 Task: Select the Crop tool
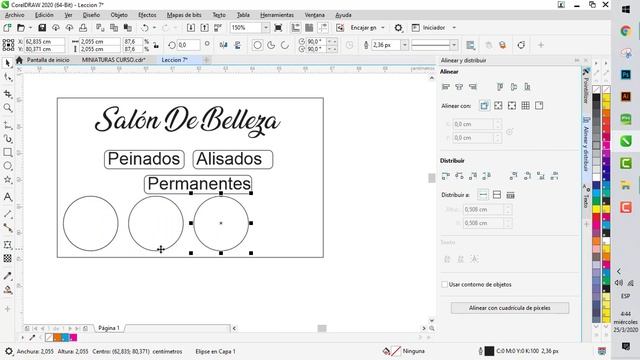coord(7,94)
